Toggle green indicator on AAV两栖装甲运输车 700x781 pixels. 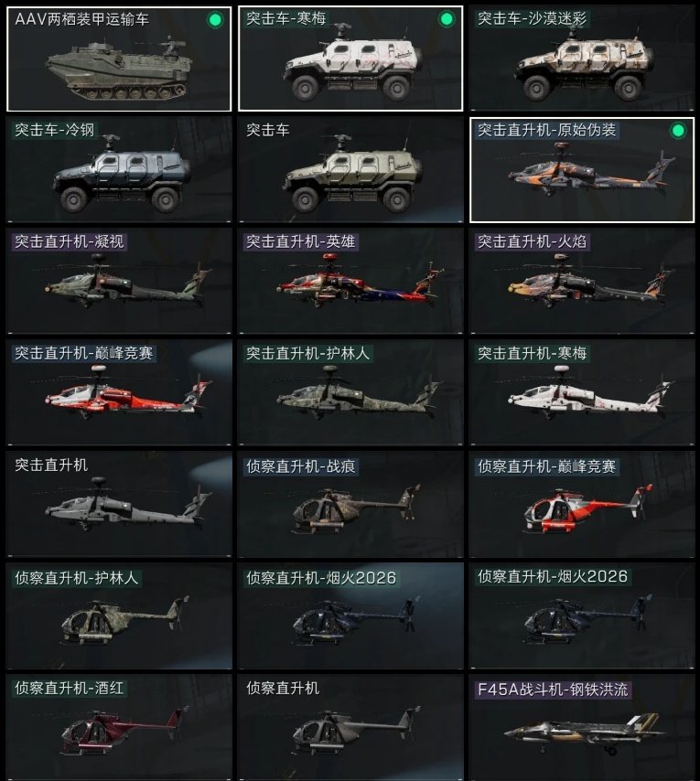[215, 20]
